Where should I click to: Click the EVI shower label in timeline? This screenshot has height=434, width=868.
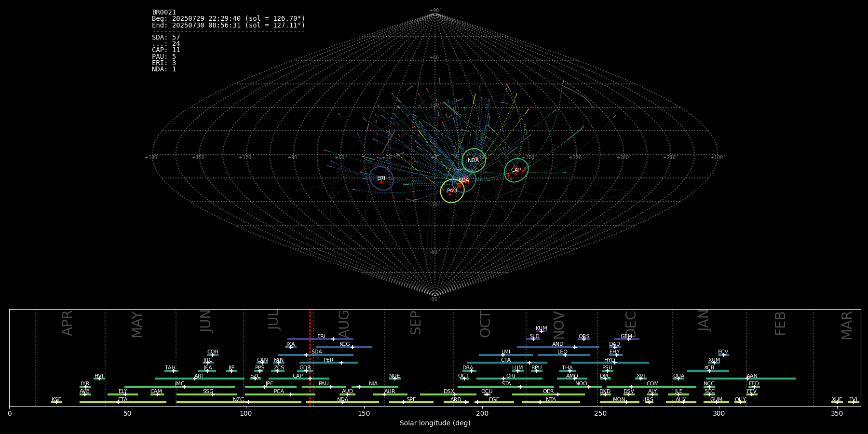coord(853,400)
